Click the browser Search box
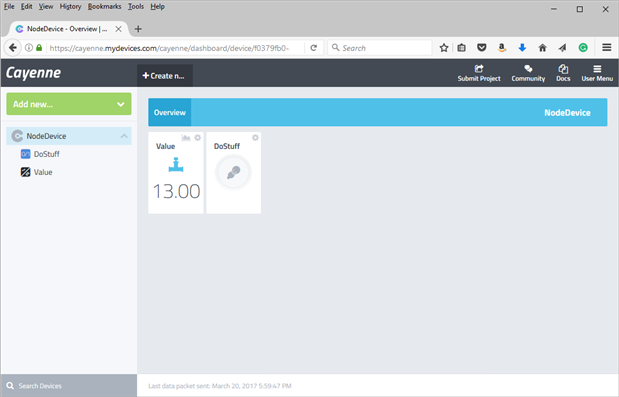The width and height of the screenshot is (619, 397). click(380, 48)
